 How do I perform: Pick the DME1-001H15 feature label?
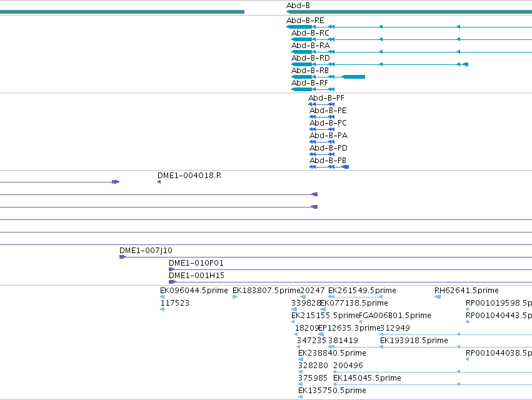click(196, 276)
